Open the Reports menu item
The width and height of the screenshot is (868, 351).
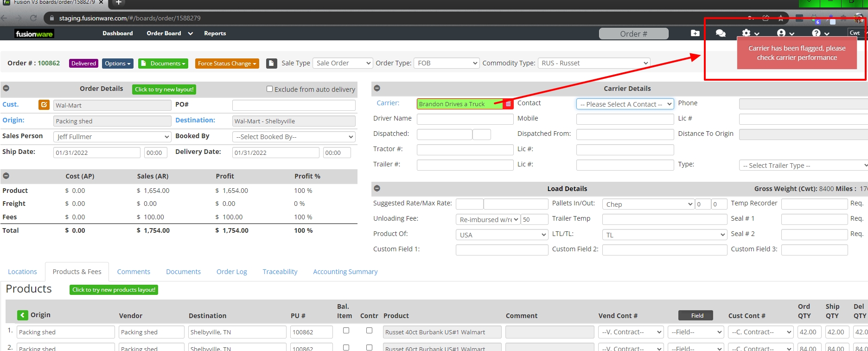coord(215,33)
